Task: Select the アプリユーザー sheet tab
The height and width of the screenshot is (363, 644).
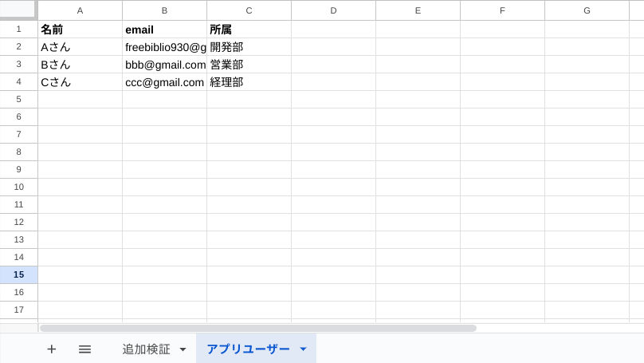Action: click(x=248, y=349)
